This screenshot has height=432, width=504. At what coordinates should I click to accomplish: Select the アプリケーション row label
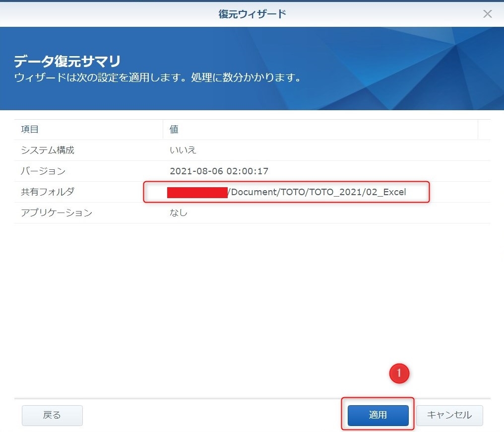[x=57, y=213]
